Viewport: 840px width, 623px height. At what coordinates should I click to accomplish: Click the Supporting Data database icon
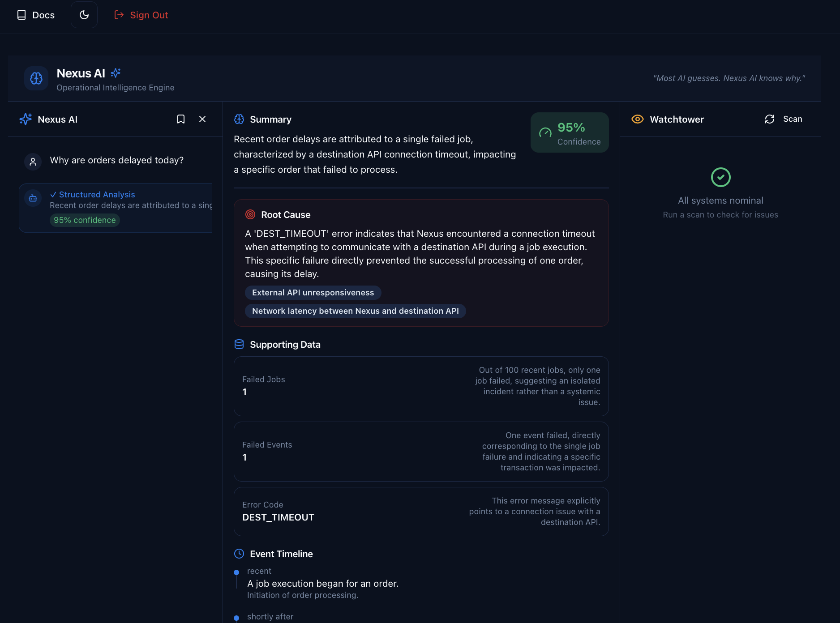click(239, 344)
